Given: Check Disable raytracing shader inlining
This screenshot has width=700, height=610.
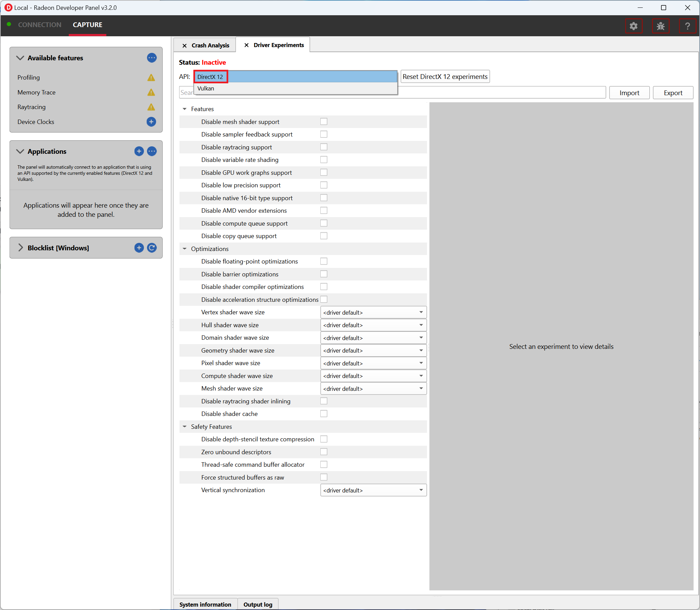Looking at the screenshot, I should pyautogui.click(x=324, y=401).
